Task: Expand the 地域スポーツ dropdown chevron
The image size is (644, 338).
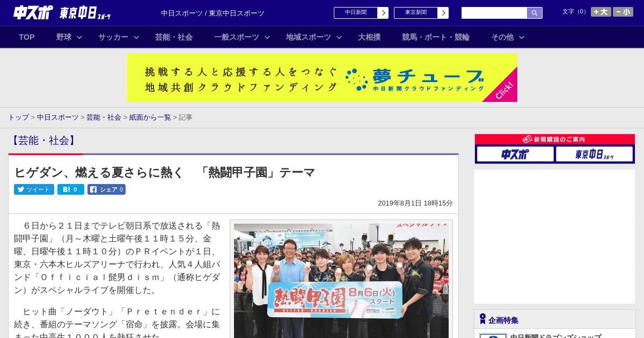Action: (x=339, y=37)
